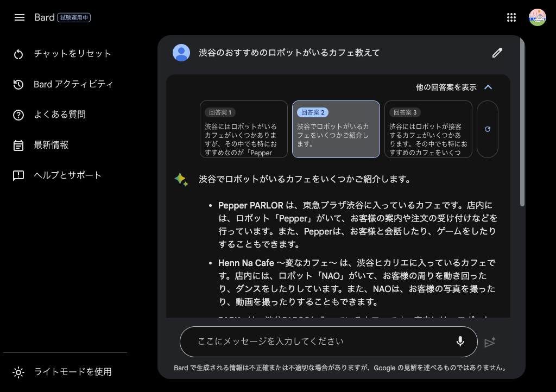Open your Google account profile picture
The height and width of the screenshot is (392, 556).
point(537,17)
